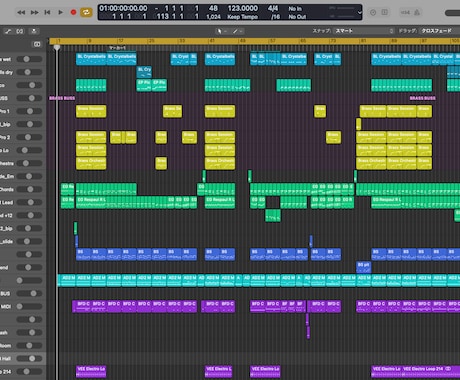Open the pencil secondary tool menu
460x380 pixels.
238,31
